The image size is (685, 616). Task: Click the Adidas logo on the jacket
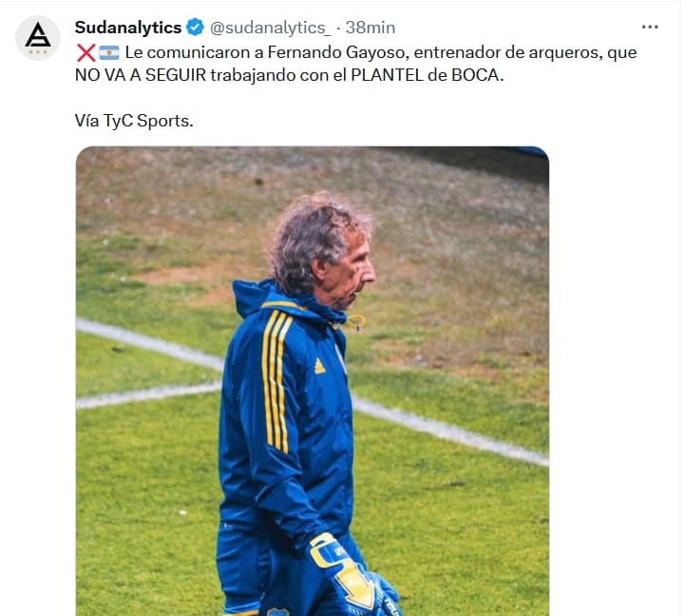pyautogui.click(x=320, y=366)
